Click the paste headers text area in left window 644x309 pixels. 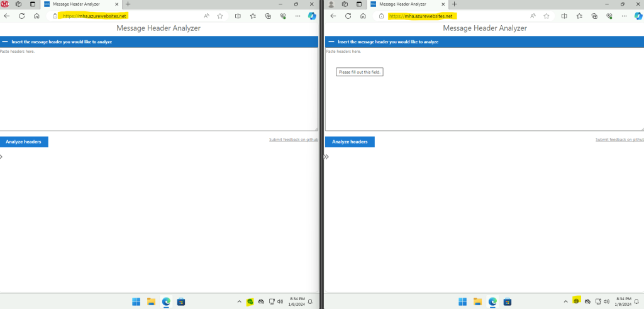159,89
